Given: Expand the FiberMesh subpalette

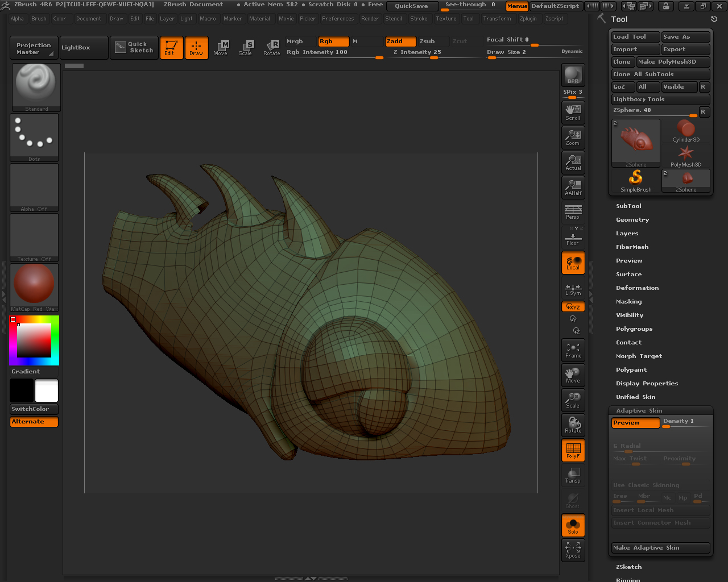Looking at the screenshot, I should click(x=632, y=247).
